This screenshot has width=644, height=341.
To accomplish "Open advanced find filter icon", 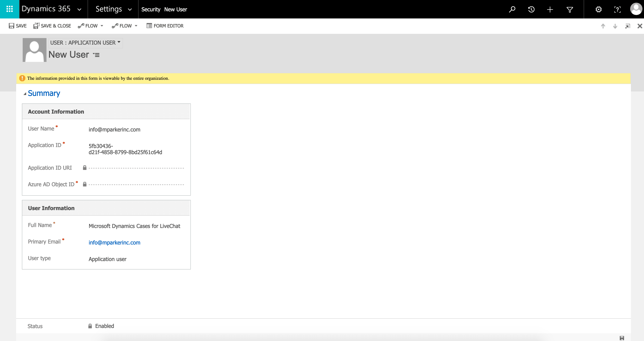I will tap(569, 9).
